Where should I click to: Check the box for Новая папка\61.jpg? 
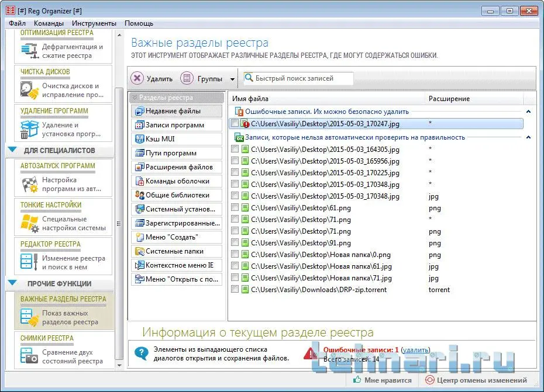coord(235,266)
